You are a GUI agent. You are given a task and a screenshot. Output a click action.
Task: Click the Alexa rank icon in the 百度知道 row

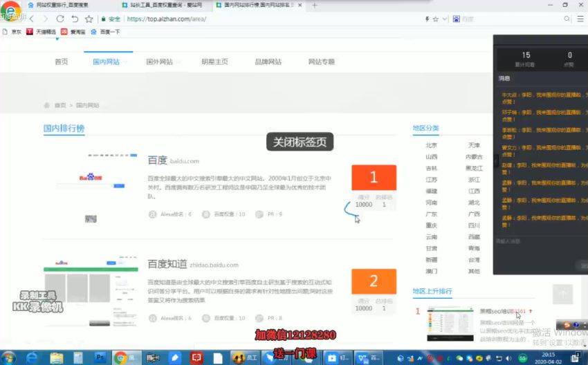(152, 318)
